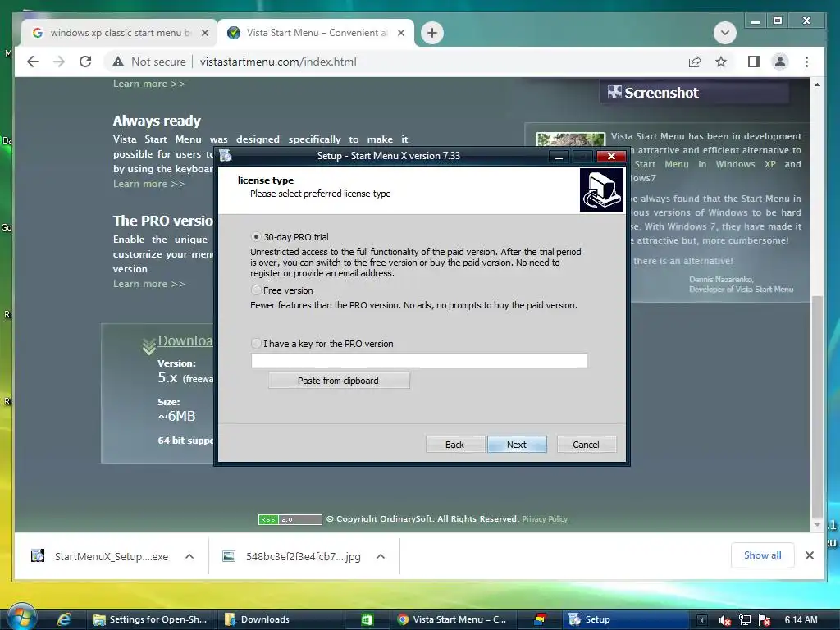Click the muted volume tray icon
Screen dimensions: 840x630
coord(724,620)
